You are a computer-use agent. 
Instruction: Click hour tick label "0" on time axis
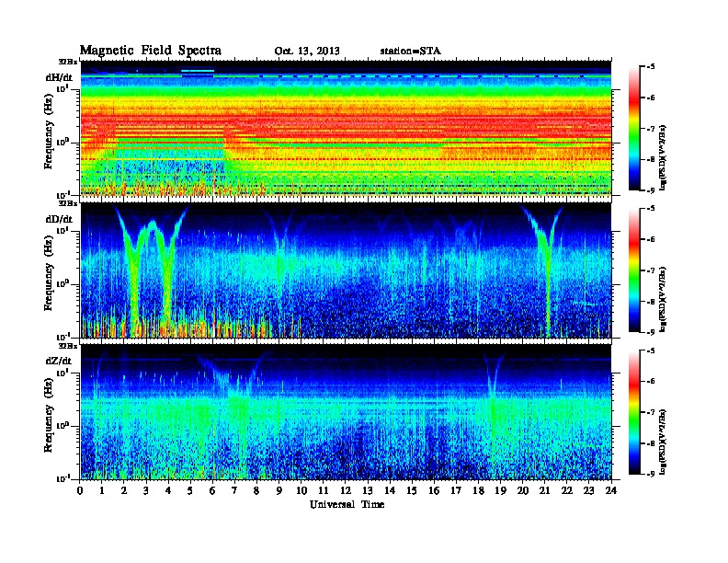tap(80, 490)
